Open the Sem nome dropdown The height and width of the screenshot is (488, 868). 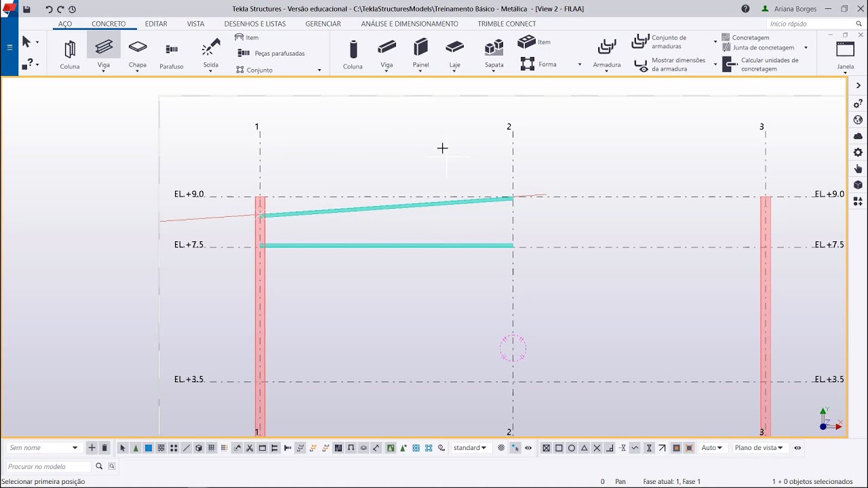pos(43,448)
